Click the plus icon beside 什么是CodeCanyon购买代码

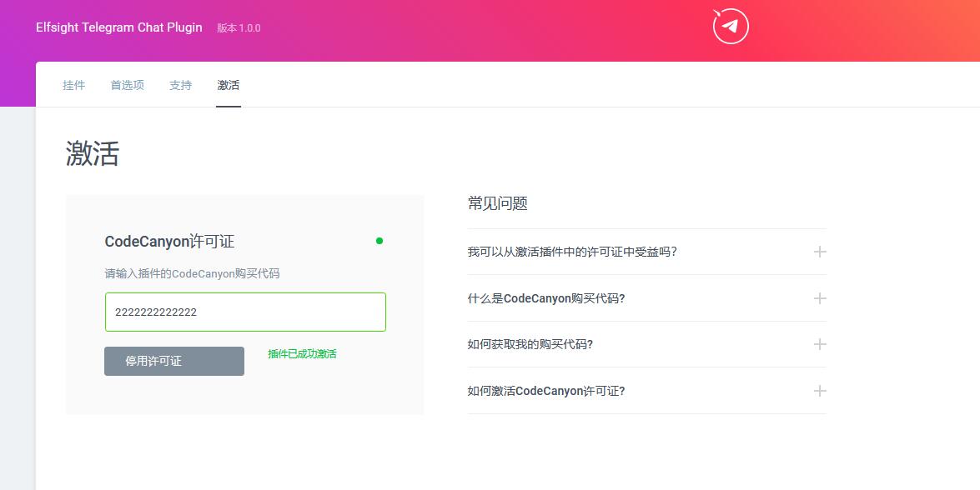(819, 298)
